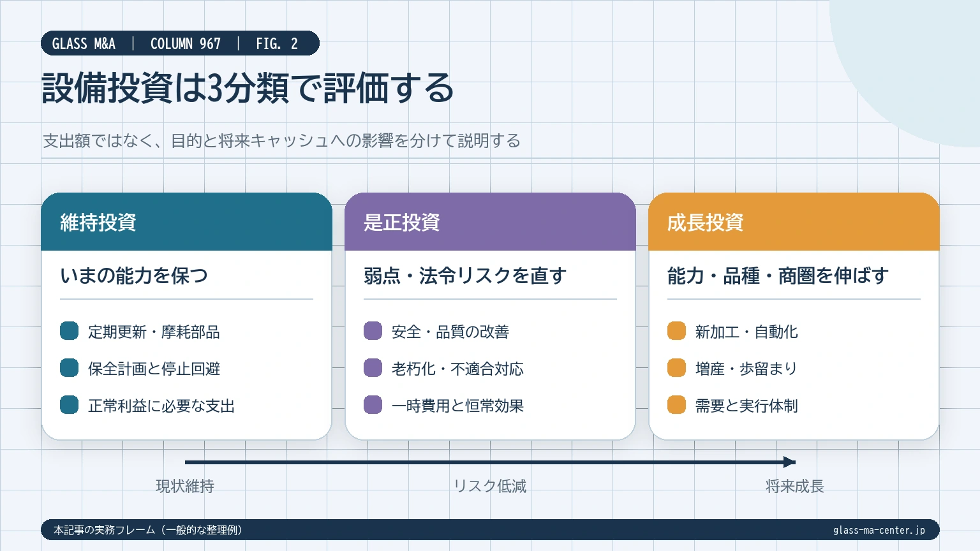The image size is (980, 551).
Task: Open the glass-ma-center.jp link in footer
Action: pos(879,530)
